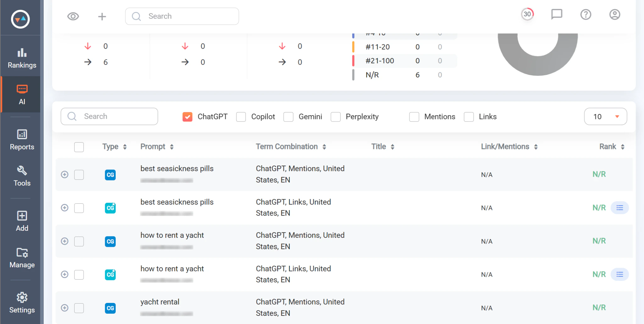Click CG type icon of yacht rental row
This screenshot has height=324, width=644.
(110, 308)
